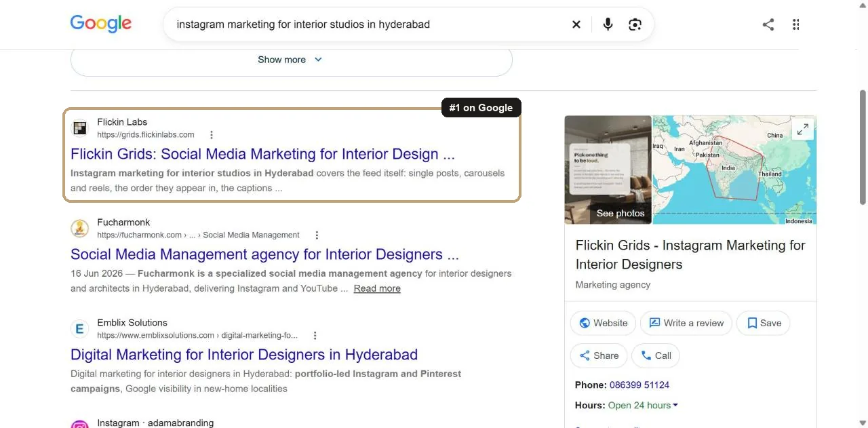
Task: Click the Instagram adamabranding favicon
Action: pos(80,425)
